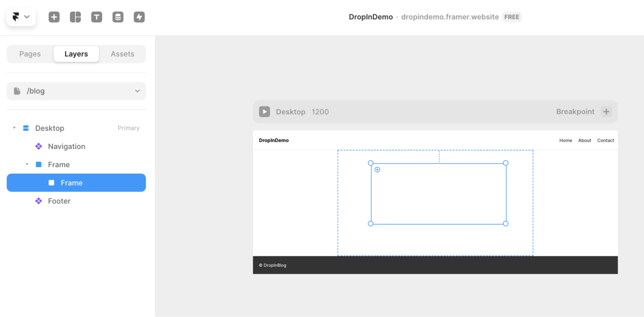Click the DropInDemo logo in canvas
This screenshot has width=644, height=317.
pos(274,140)
